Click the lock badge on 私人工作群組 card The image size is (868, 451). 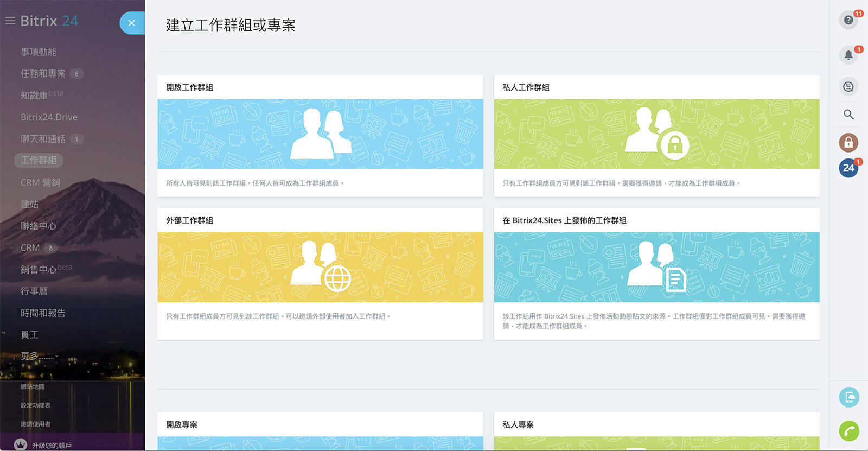click(x=674, y=145)
